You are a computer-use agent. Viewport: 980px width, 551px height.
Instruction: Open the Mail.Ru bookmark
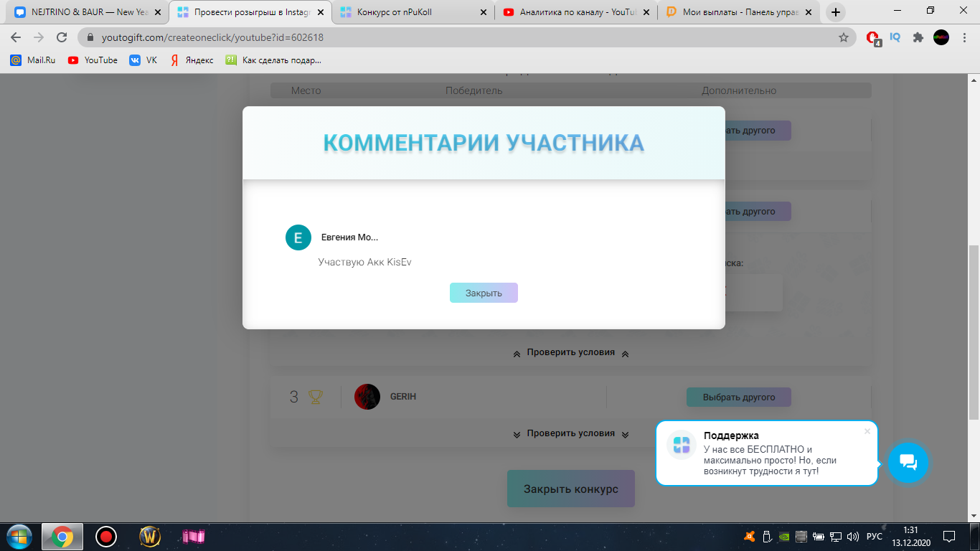point(34,60)
